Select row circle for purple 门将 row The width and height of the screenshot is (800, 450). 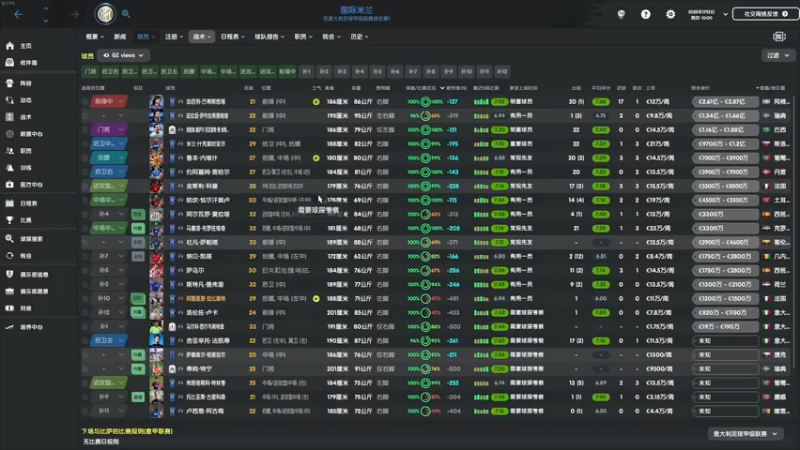(85, 130)
